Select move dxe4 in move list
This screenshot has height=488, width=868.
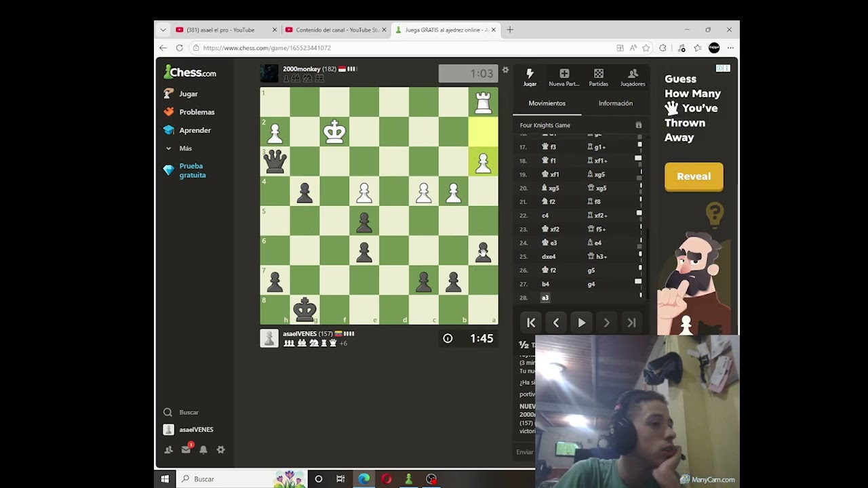tap(549, 257)
